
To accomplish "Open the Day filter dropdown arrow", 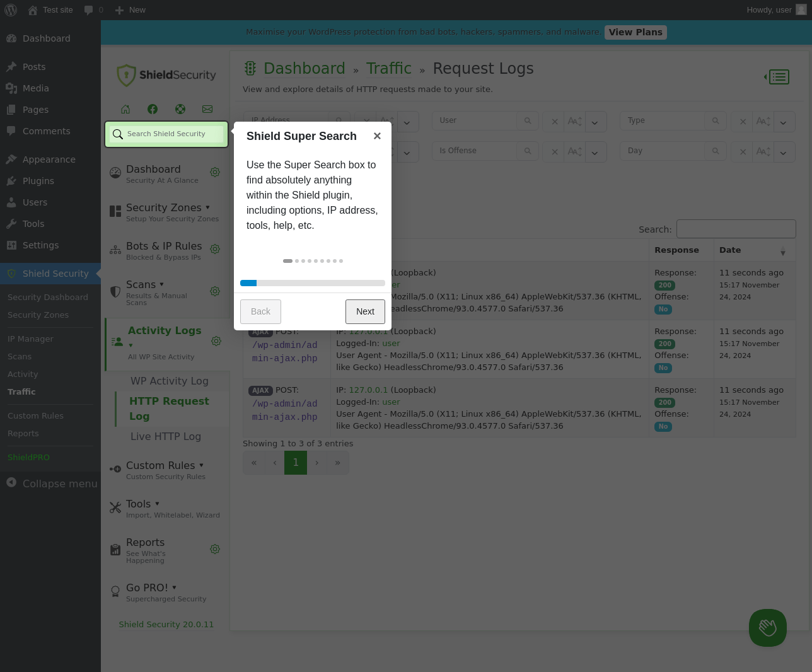I will tap(784, 152).
